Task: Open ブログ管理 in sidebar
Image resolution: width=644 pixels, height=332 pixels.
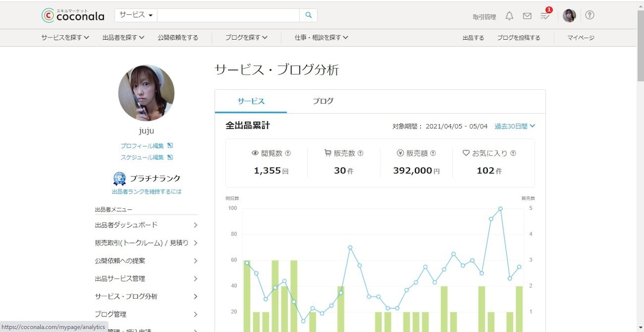Action: coord(146,315)
